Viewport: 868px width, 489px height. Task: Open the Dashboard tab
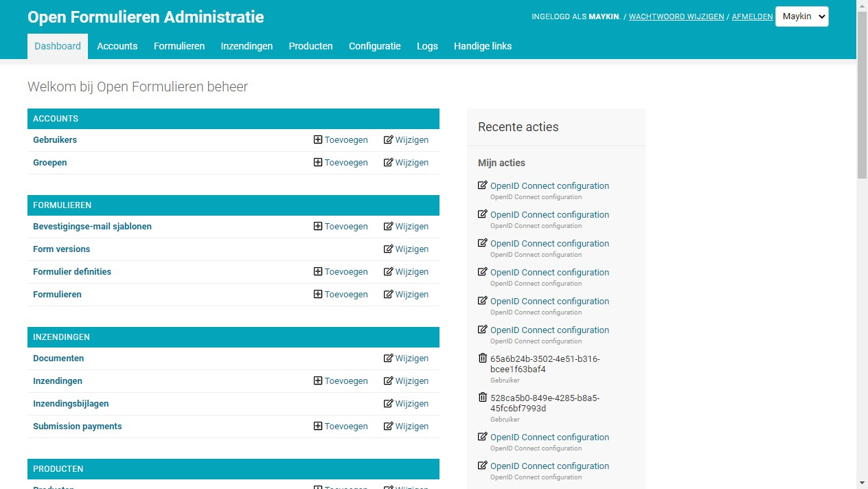tap(58, 46)
